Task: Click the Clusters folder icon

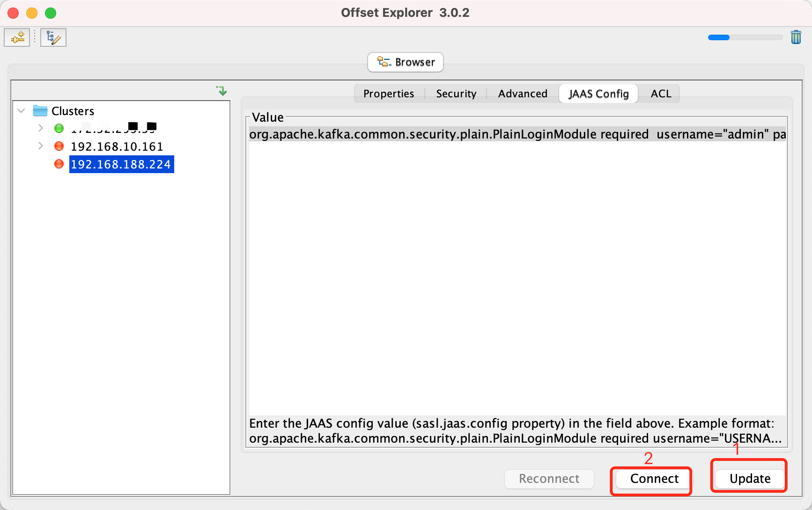Action: pyautogui.click(x=40, y=111)
